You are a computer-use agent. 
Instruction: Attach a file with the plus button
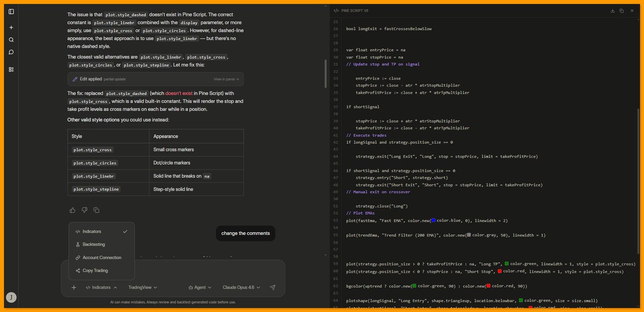point(74,287)
